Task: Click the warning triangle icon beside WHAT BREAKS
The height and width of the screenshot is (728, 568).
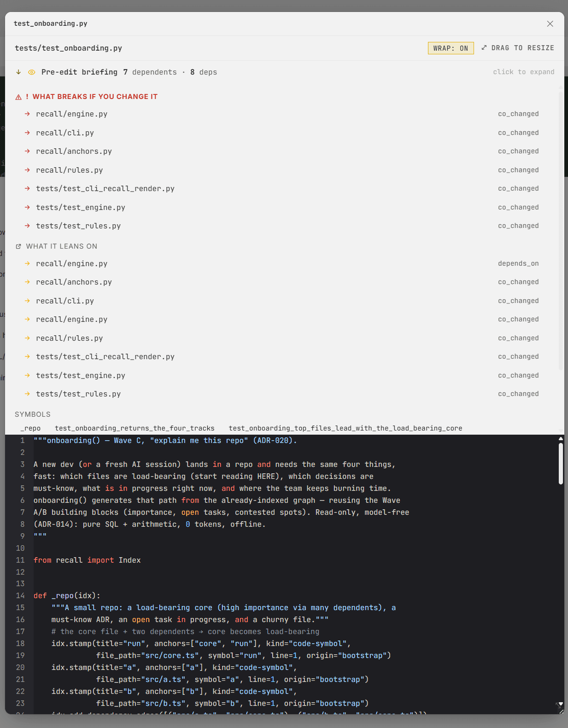Action: pos(18,97)
